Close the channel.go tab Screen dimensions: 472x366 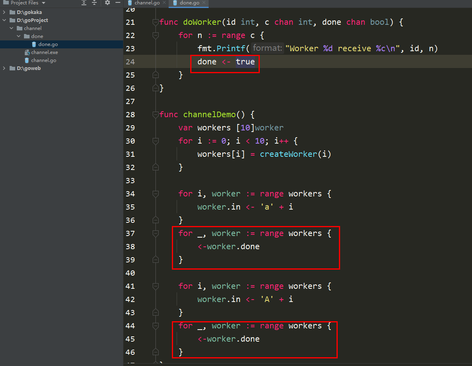coord(164,3)
